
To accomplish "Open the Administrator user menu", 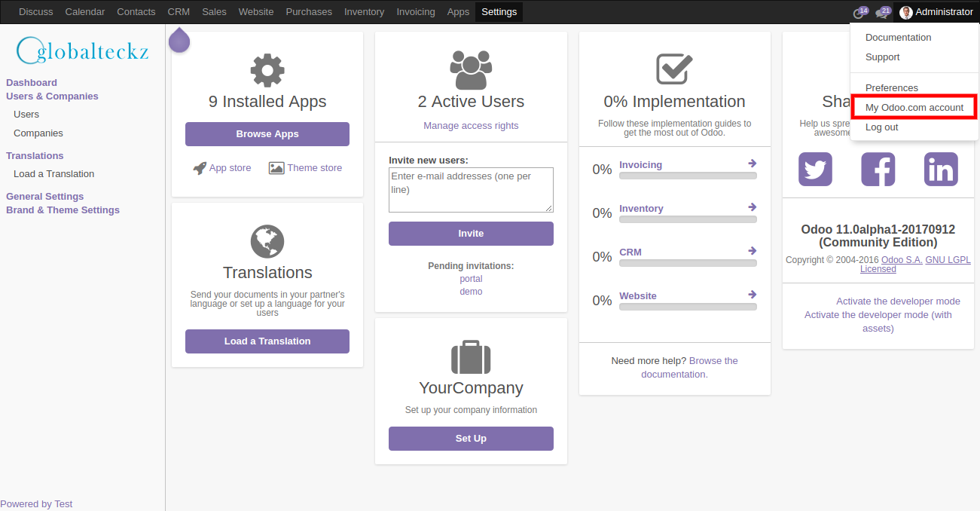I will [936, 12].
